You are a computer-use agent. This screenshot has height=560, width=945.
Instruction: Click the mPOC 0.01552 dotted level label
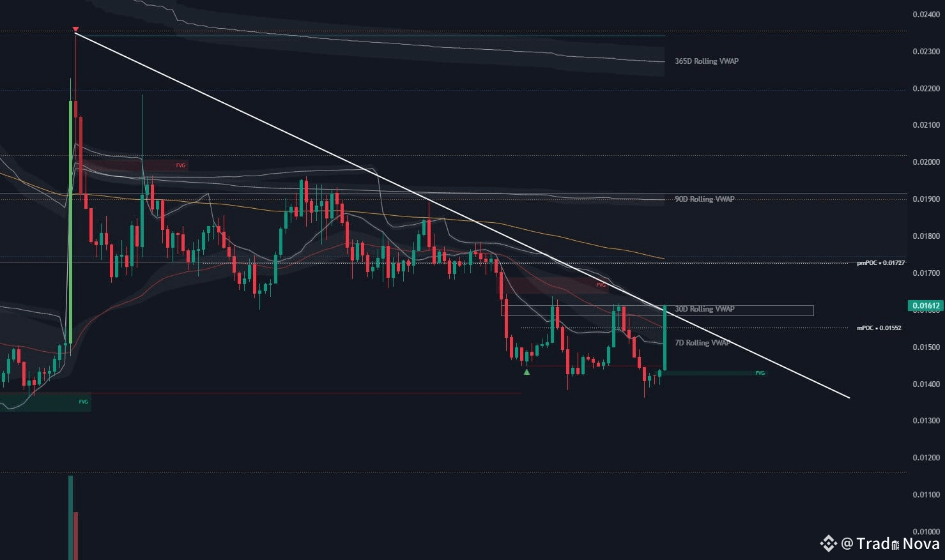pyautogui.click(x=879, y=328)
